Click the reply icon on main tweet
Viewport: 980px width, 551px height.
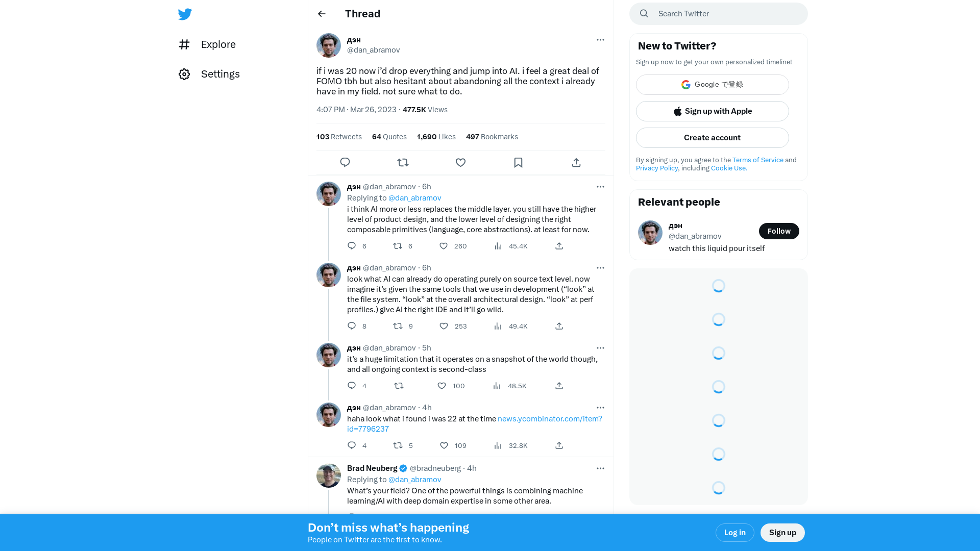[345, 162]
